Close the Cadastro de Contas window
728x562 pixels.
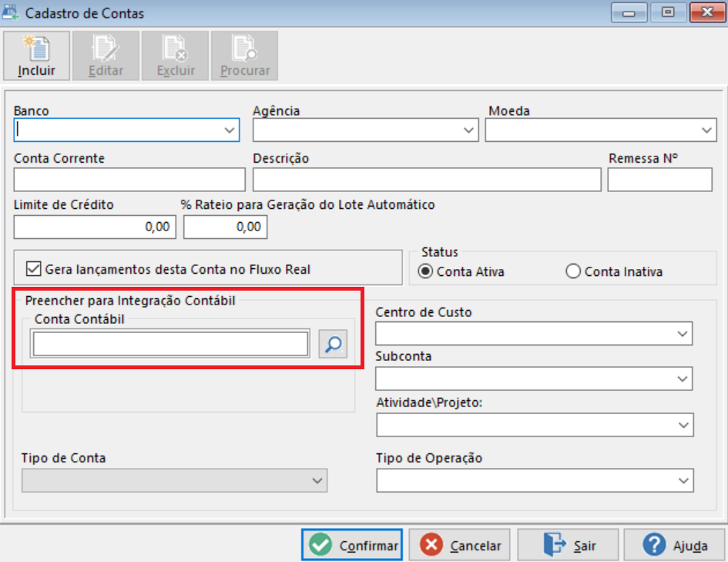click(707, 12)
